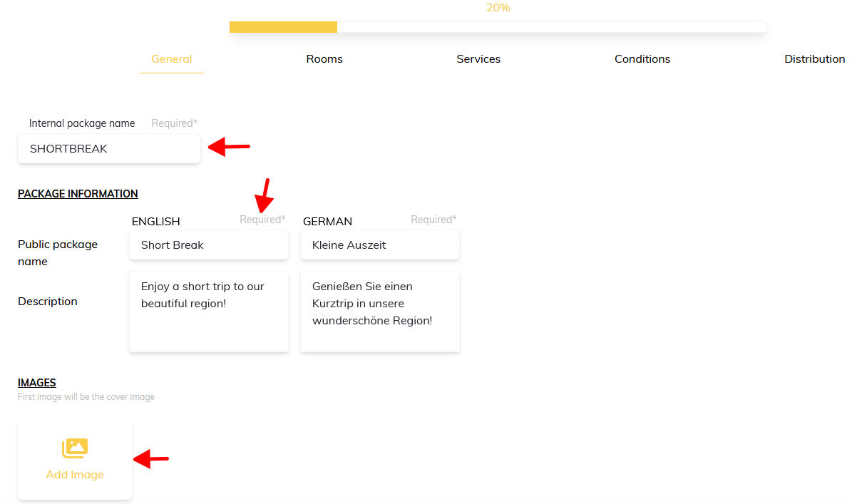
Task: Click the IMAGES section heading
Action: pyautogui.click(x=37, y=383)
